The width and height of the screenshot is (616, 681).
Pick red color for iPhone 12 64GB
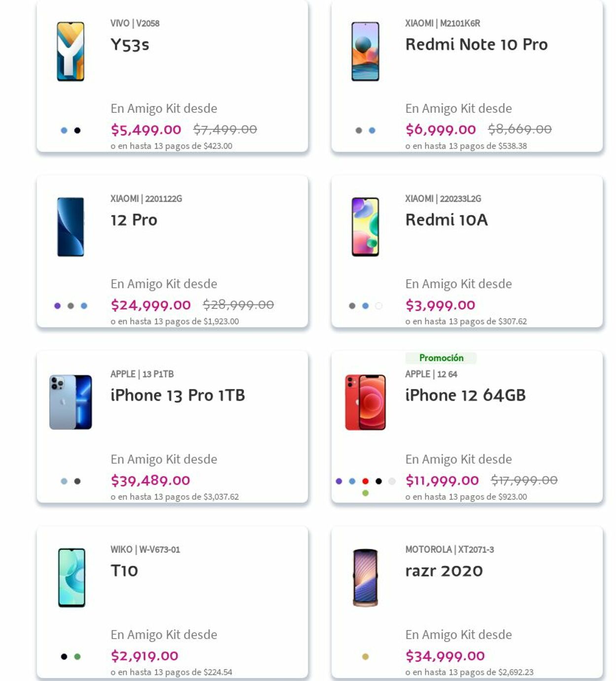365,481
